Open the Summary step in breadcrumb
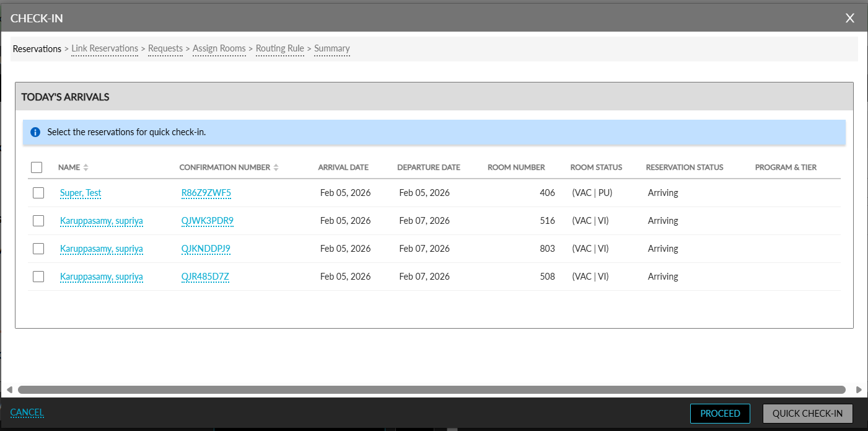Screen dimensions: 868x431 point(332,48)
